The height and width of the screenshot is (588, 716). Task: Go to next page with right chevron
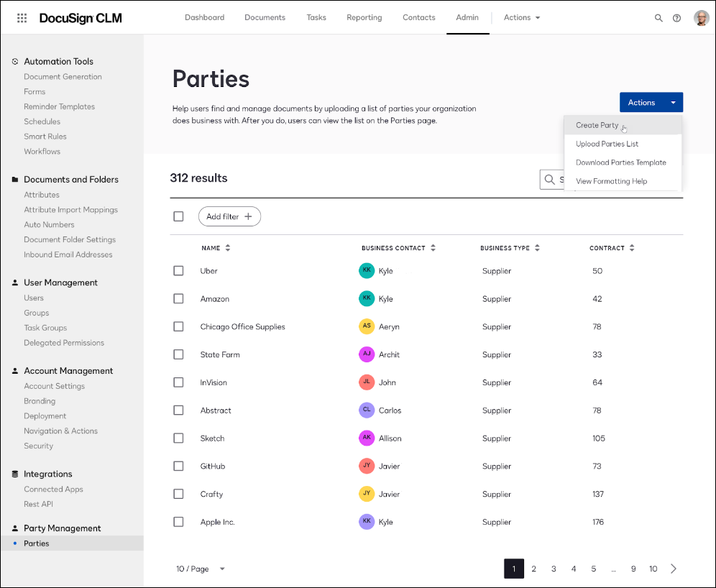pyautogui.click(x=674, y=569)
